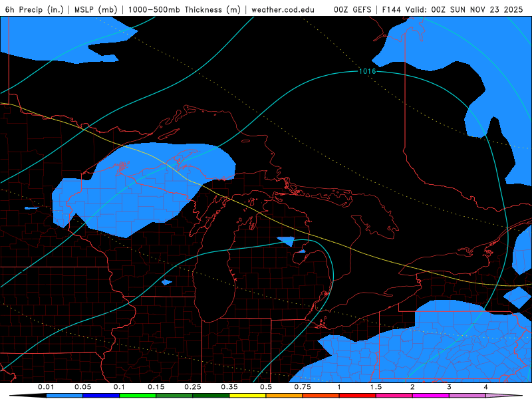Click the light blue 0.01–0.05 legend swatch

[x=65, y=396]
